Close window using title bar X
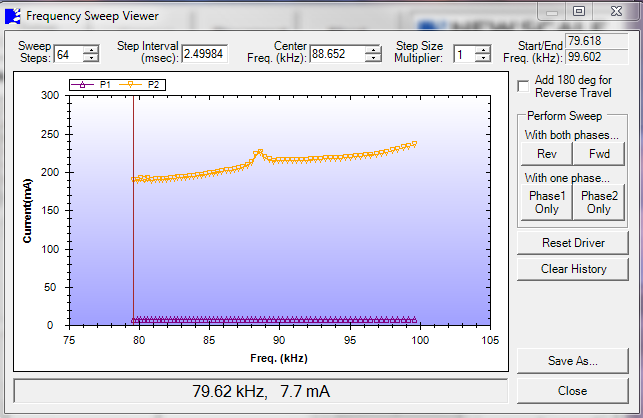Image resolution: width=643 pixels, height=418 pixels. pos(616,11)
